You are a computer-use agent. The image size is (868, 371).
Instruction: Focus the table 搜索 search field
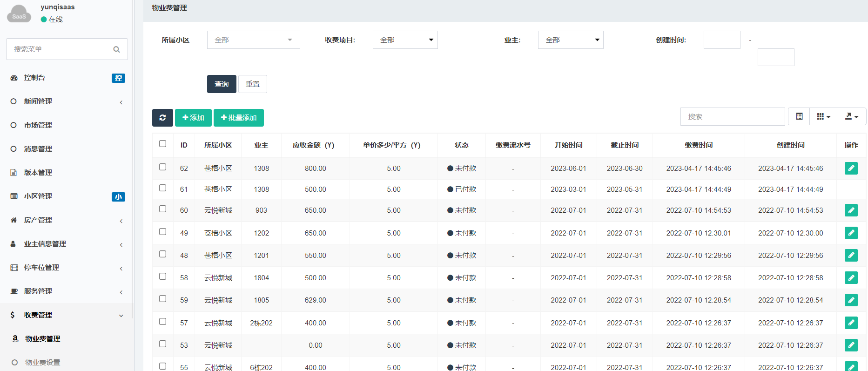coord(733,116)
